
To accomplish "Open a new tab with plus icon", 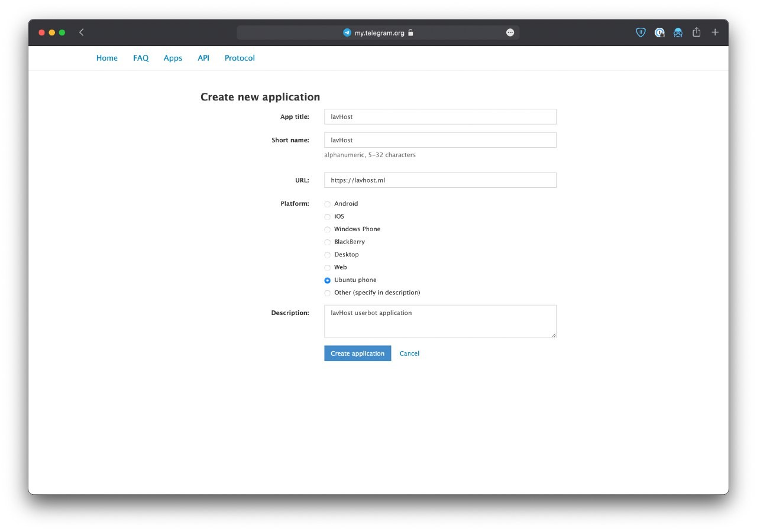I will tap(715, 33).
